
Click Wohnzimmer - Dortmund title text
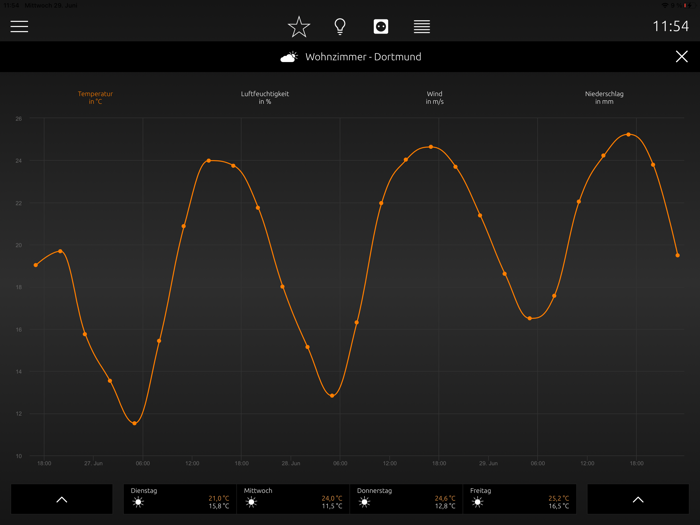(x=363, y=57)
